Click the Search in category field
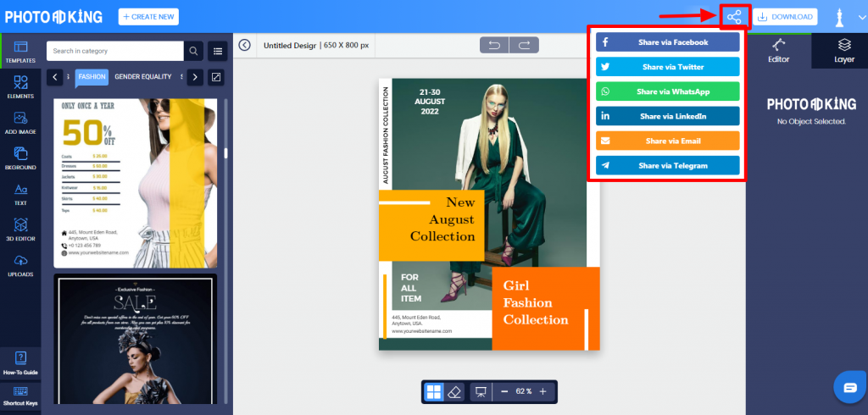 pyautogui.click(x=115, y=51)
